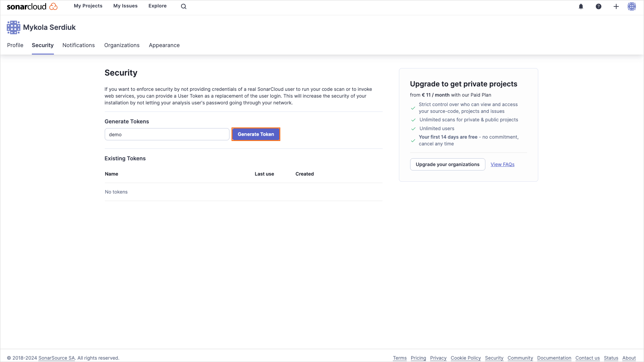Click the SonarCloud logo
The image size is (644, 362).
[32, 6]
